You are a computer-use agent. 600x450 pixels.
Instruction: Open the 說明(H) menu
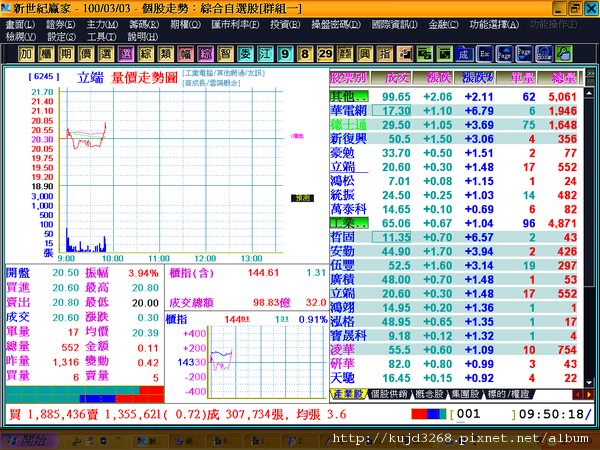143,37
